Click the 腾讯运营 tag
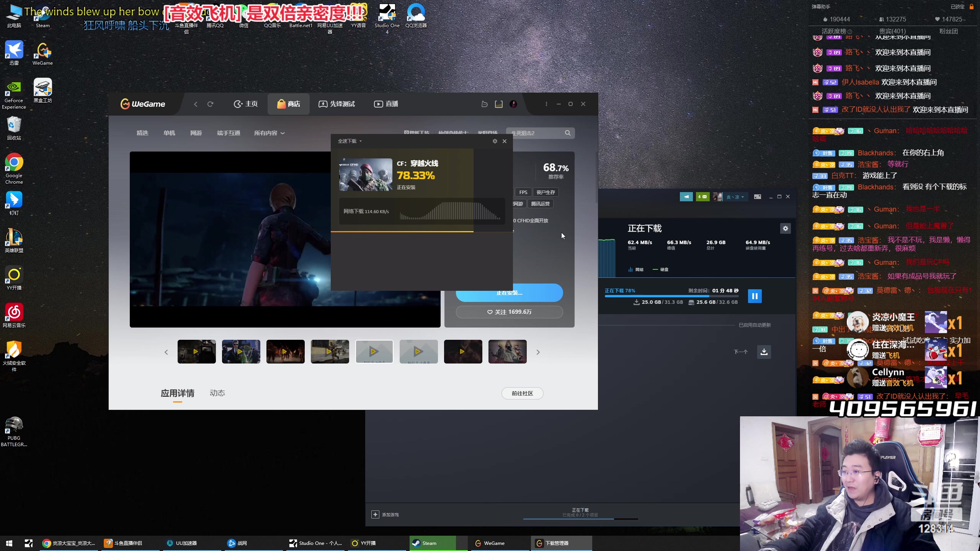This screenshot has height=551, width=980. [x=540, y=204]
